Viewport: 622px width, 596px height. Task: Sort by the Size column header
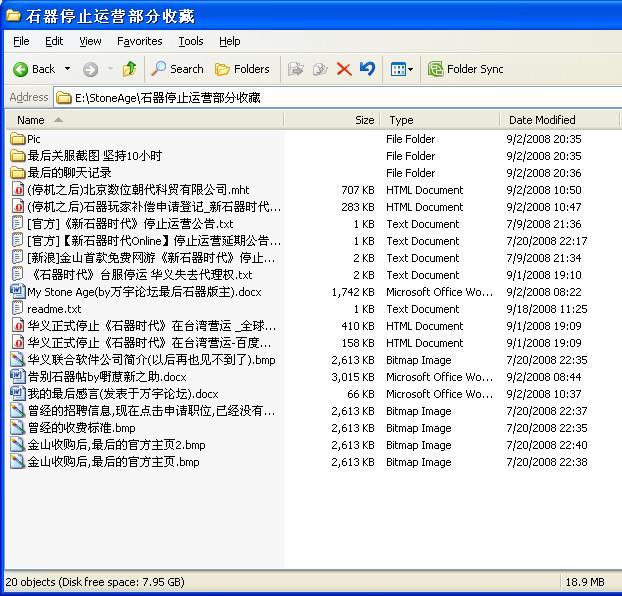(332, 120)
